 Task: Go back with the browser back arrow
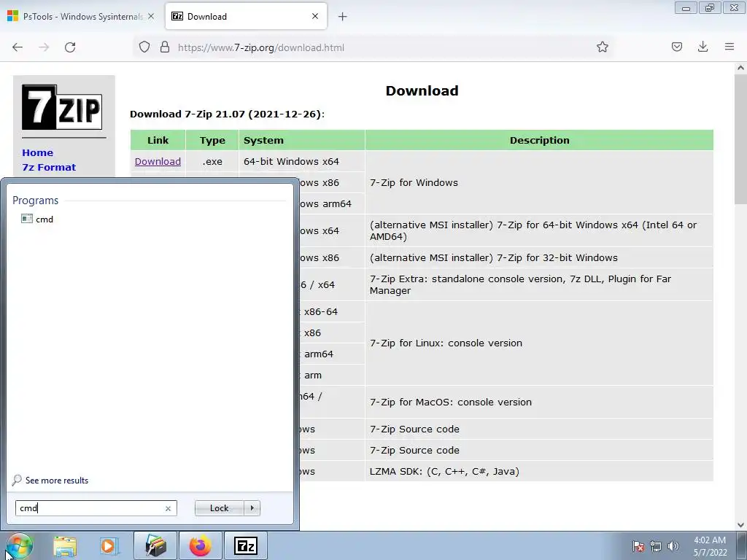click(x=18, y=47)
